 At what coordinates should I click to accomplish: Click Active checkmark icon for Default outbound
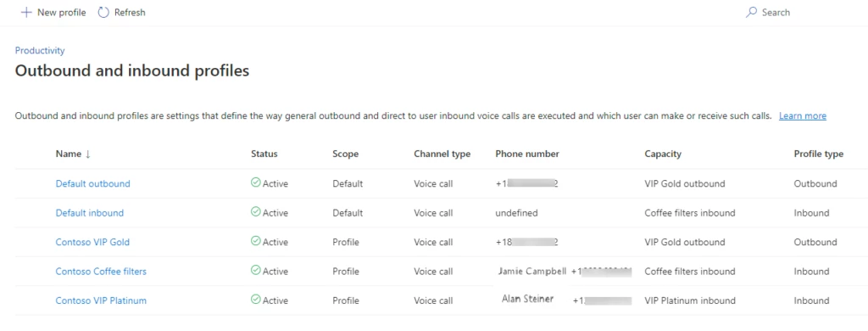[256, 182]
